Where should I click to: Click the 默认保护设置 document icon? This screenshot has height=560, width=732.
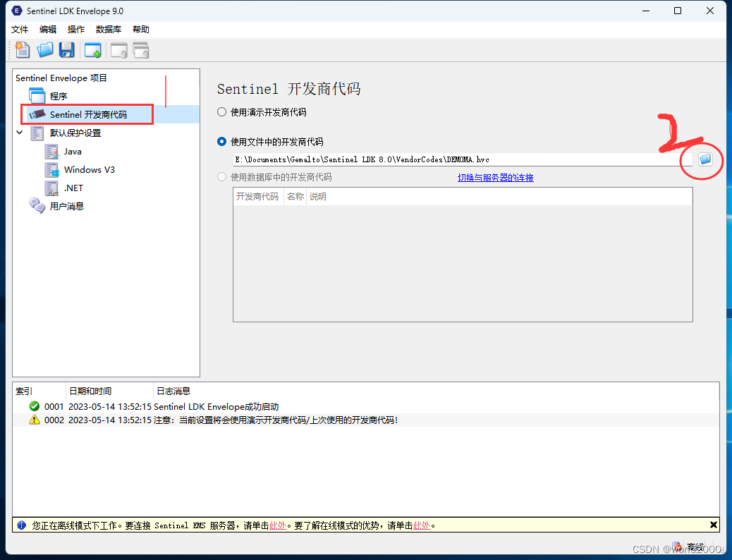point(37,133)
